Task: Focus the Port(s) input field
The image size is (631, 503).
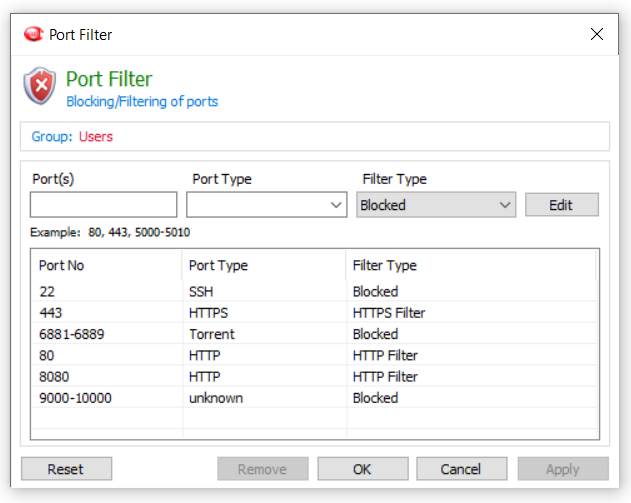Action: 103,205
